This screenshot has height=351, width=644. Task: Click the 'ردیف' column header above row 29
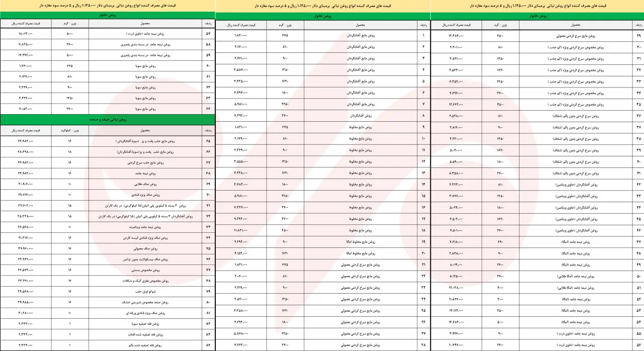[x=638, y=25]
